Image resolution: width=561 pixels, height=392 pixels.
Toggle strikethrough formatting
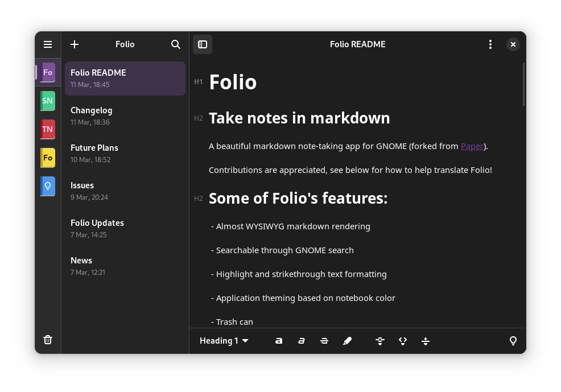pyautogui.click(x=324, y=341)
